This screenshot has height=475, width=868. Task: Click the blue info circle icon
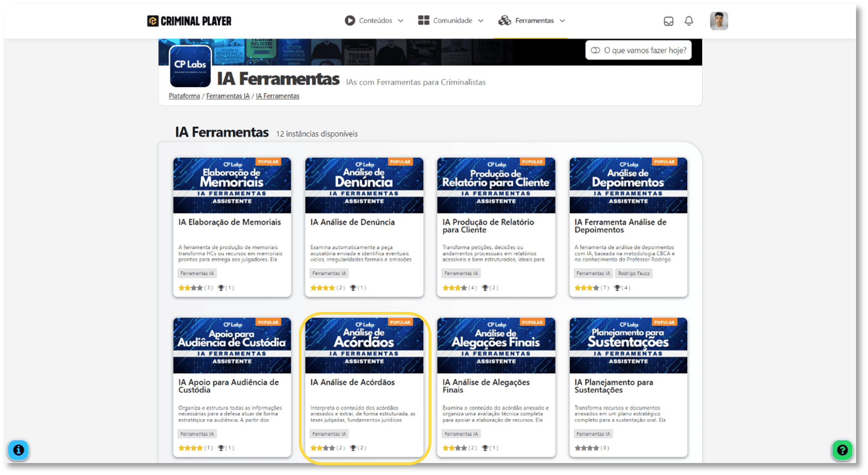coord(19,450)
